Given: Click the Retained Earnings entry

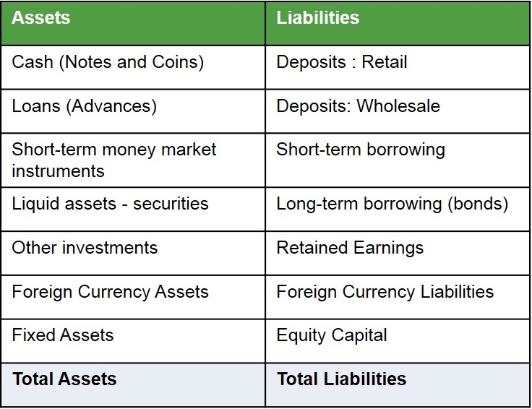Looking at the screenshot, I should point(350,248).
